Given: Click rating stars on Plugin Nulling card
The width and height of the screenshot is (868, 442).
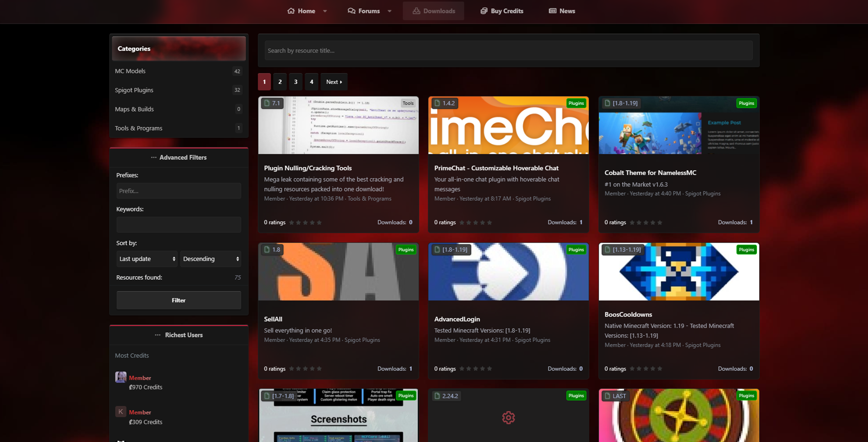Looking at the screenshot, I should [x=305, y=222].
